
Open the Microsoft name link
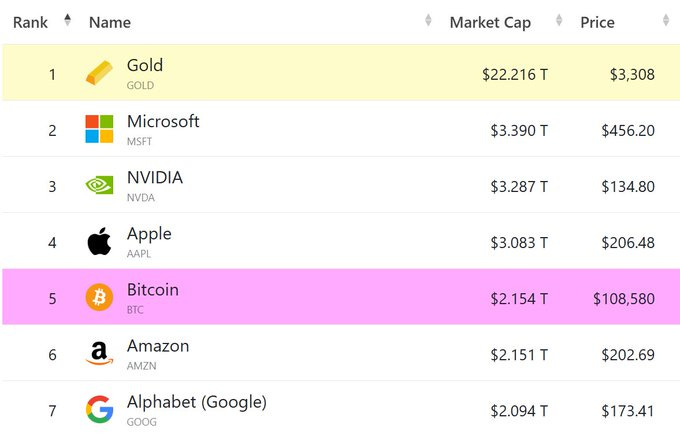[x=163, y=121]
